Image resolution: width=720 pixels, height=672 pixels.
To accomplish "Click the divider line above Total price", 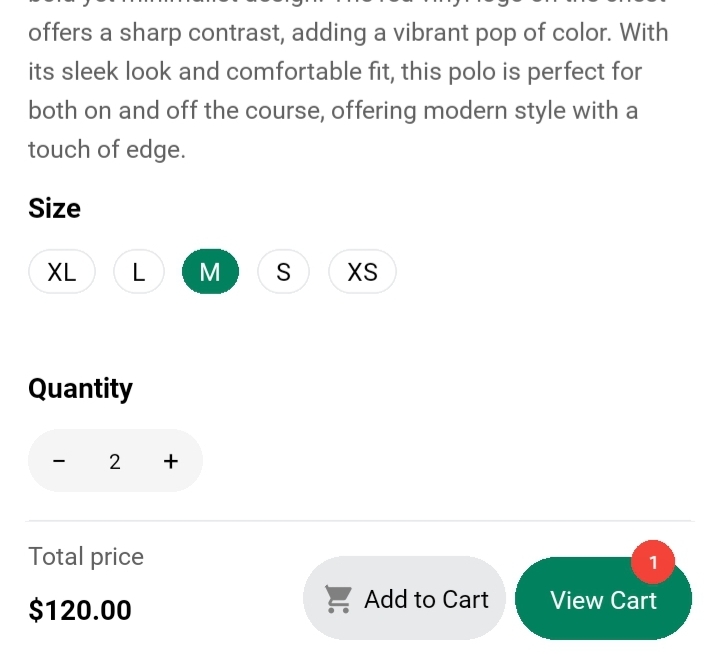I will click(360, 521).
